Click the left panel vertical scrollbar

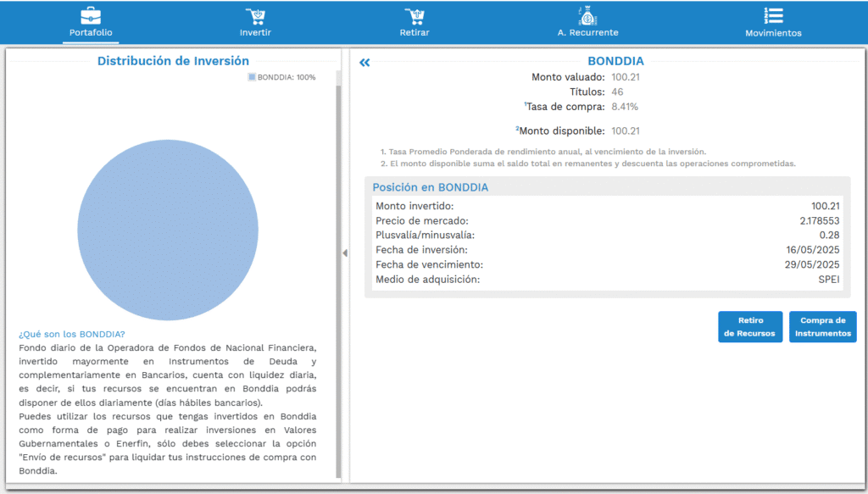[x=338, y=282]
